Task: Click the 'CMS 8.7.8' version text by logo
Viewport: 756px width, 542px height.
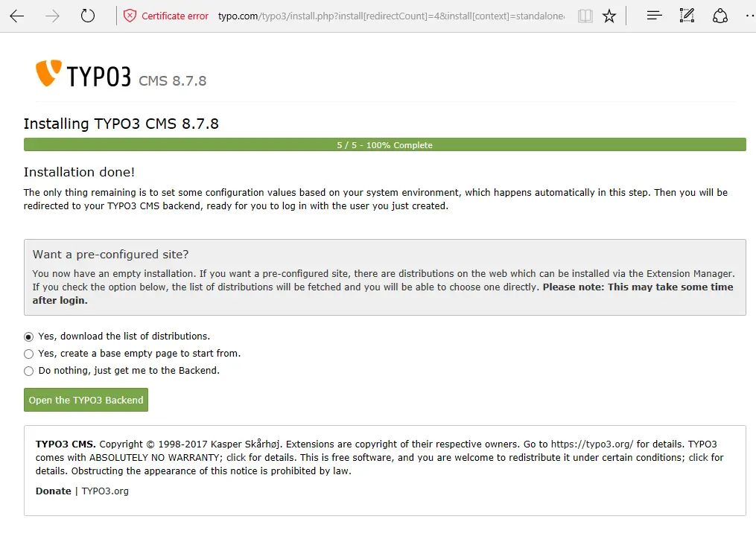Action: (173, 80)
